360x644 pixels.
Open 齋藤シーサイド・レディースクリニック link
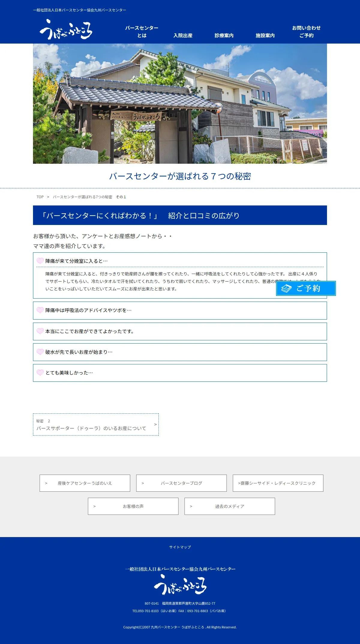278,483
